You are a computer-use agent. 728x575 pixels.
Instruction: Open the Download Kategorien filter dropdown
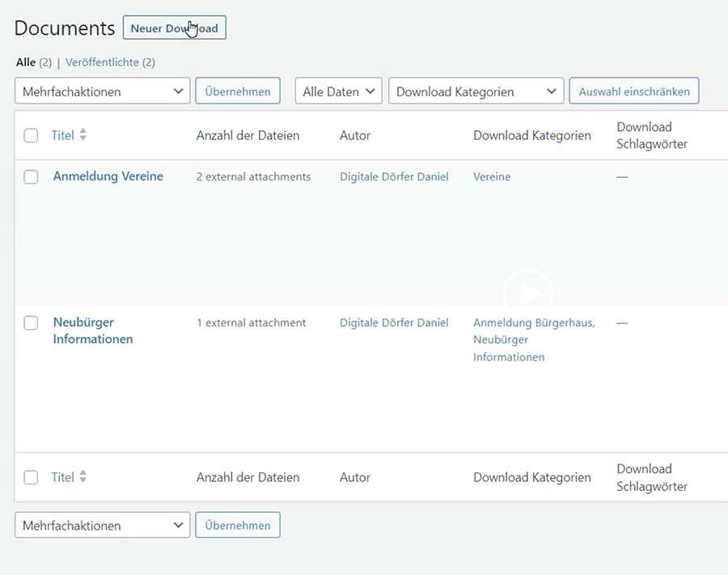(476, 91)
